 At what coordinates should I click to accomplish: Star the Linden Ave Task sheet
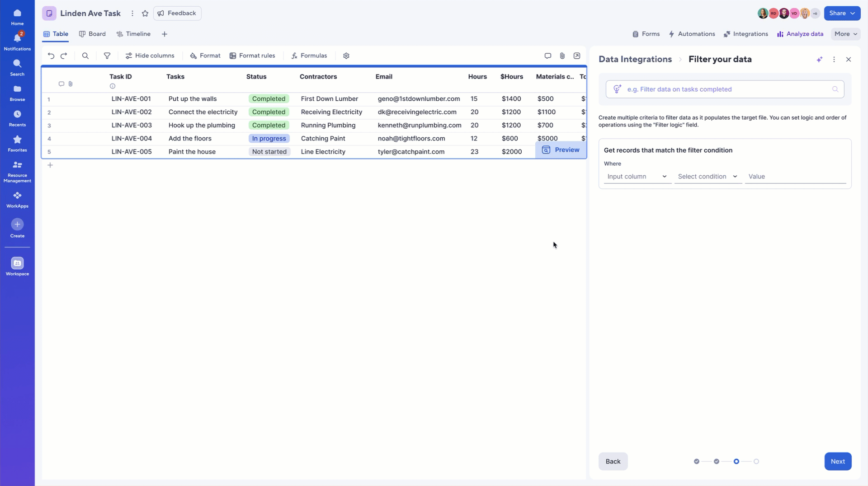[x=145, y=14]
